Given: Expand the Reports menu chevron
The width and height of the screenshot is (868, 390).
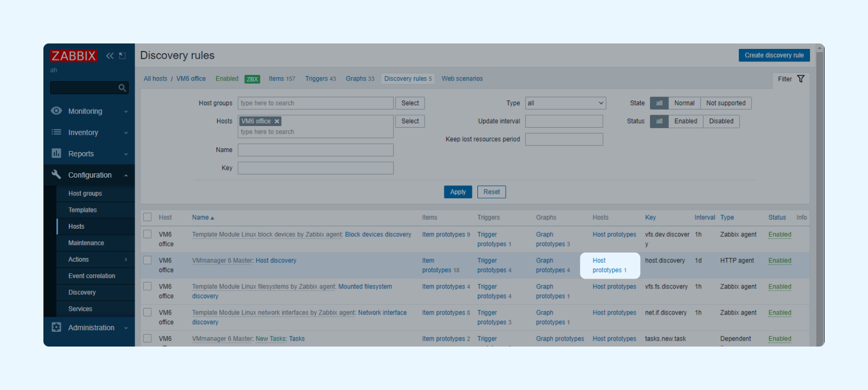Looking at the screenshot, I should click(126, 154).
